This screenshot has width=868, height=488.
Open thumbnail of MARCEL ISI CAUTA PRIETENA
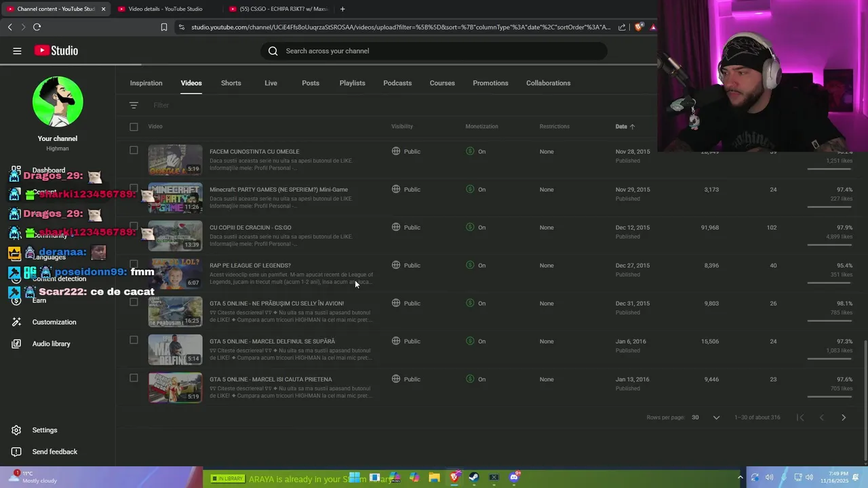tap(175, 387)
